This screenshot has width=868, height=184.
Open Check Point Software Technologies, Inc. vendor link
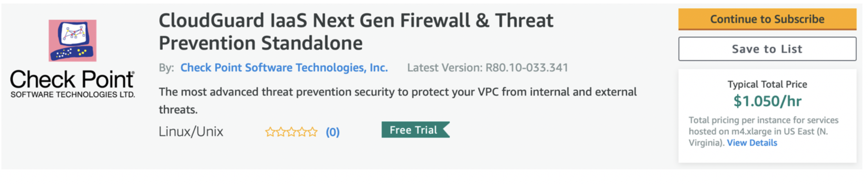coord(284,68)
